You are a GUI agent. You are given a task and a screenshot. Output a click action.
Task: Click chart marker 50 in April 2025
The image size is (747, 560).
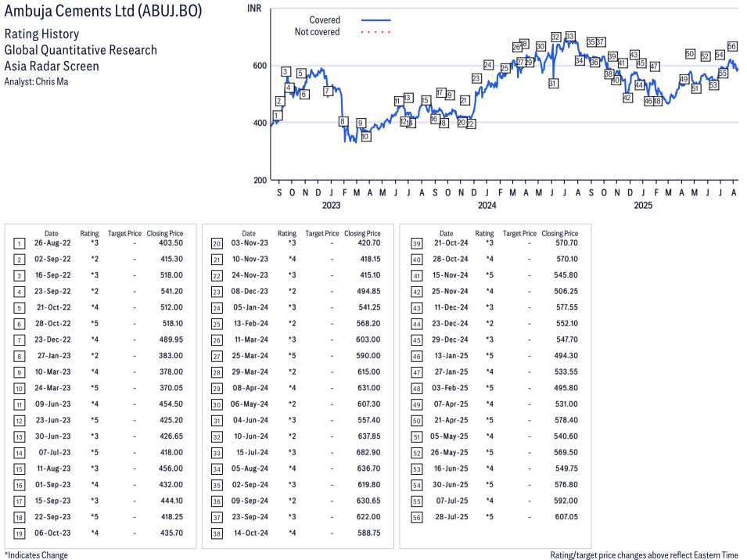690,54
